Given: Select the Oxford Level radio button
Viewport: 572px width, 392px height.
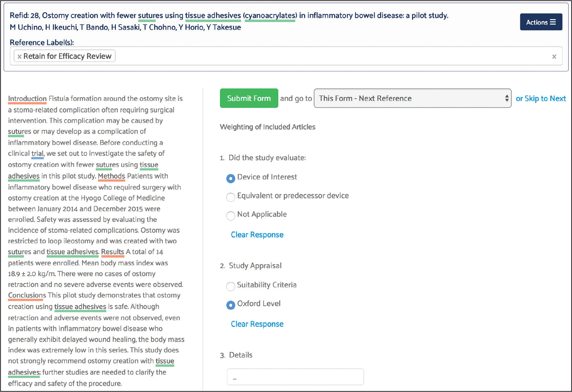Looking at the screenshot, I should (x=230, y=305).
